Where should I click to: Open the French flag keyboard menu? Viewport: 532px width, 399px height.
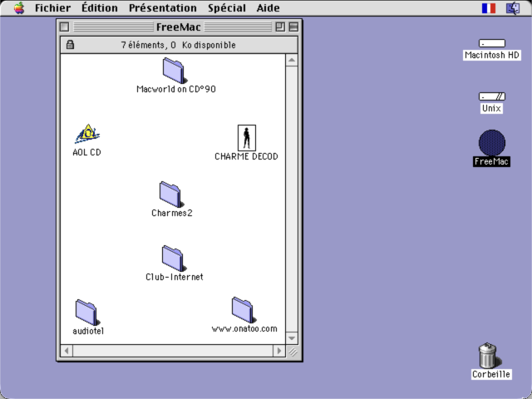[x=489, y=7]
